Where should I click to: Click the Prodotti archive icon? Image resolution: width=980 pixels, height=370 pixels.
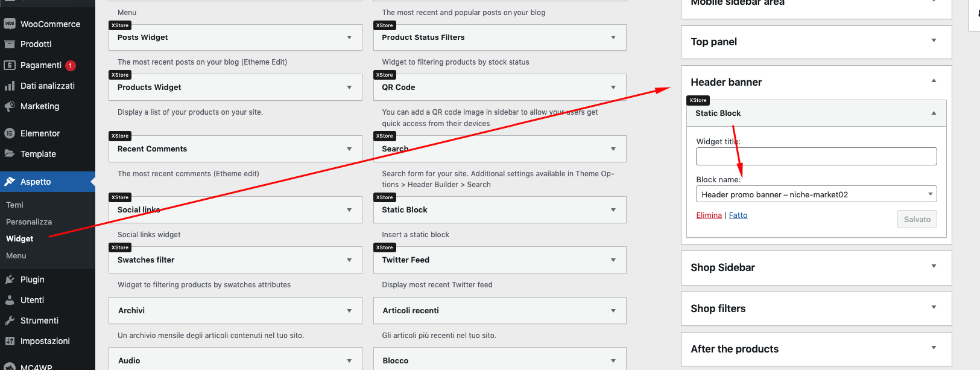pos(10,44)
